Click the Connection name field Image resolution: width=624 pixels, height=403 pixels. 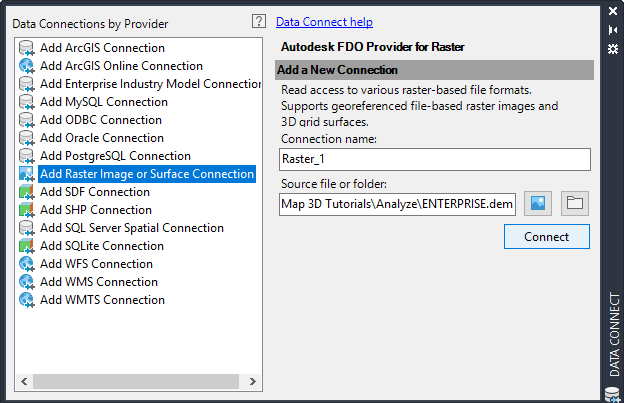coord(435,160)
